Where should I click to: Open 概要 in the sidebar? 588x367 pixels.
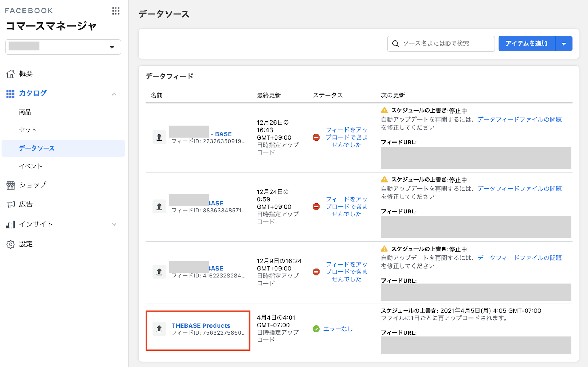point(26,74)
